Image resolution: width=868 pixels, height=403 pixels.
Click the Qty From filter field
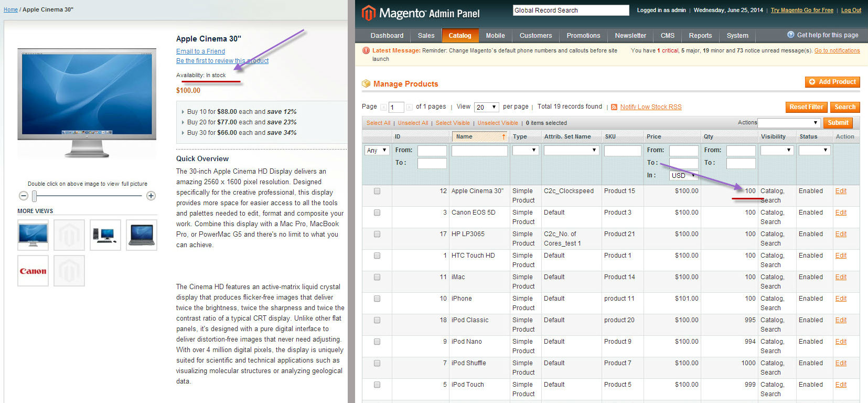click(x=741, y=151)
